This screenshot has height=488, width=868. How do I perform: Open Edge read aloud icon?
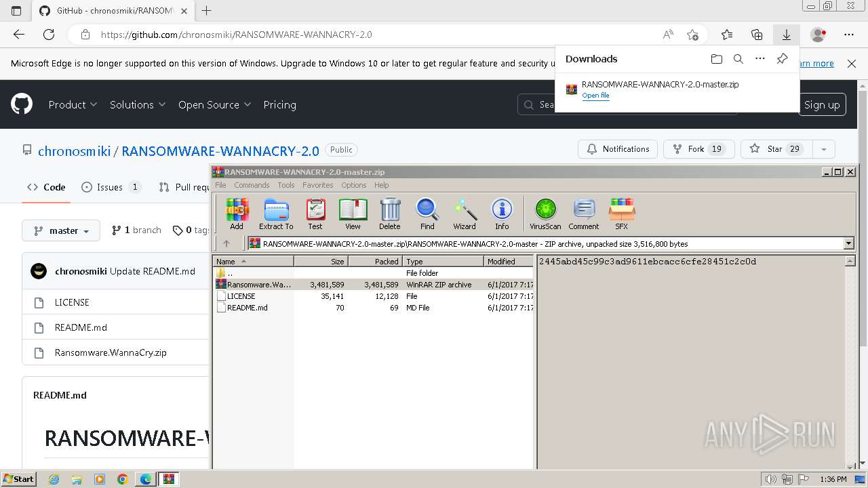coord(668,35)
